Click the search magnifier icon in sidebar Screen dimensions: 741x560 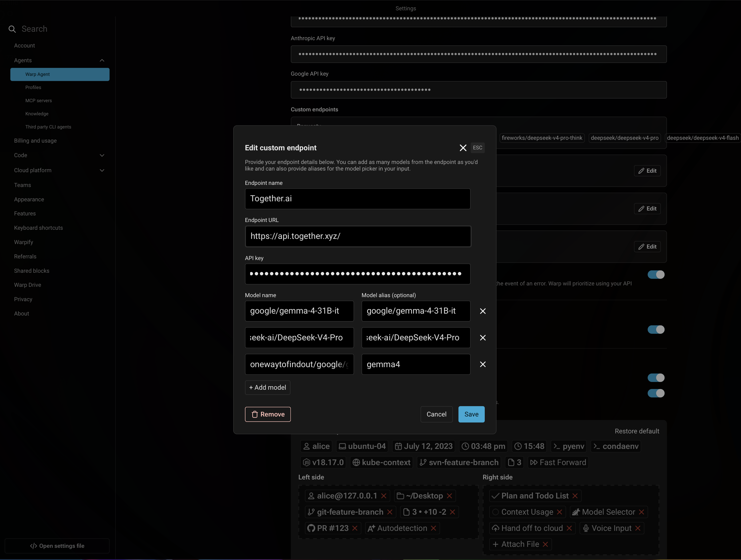[x=12, y=29]
